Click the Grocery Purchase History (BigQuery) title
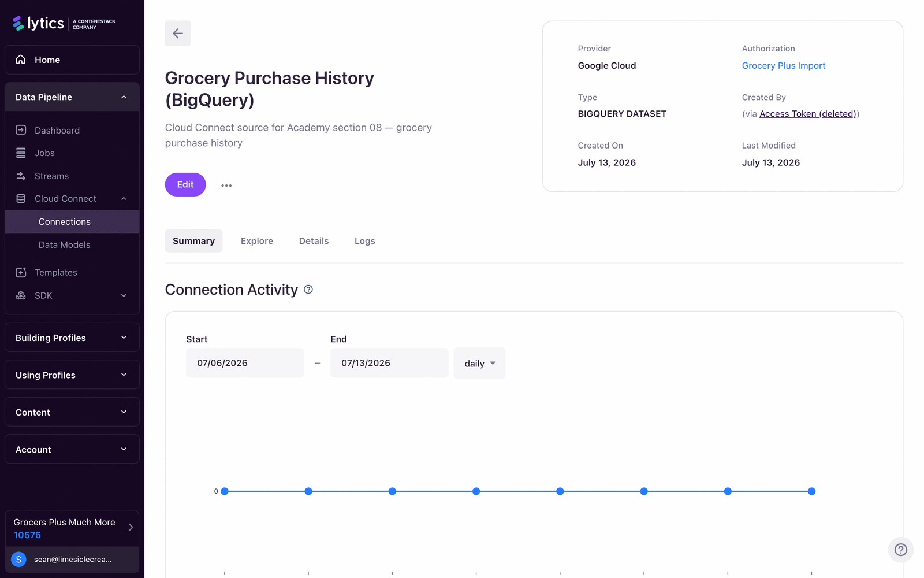This screenshot has height=578, width=924. pyautogui.click(x=270, y=89)
